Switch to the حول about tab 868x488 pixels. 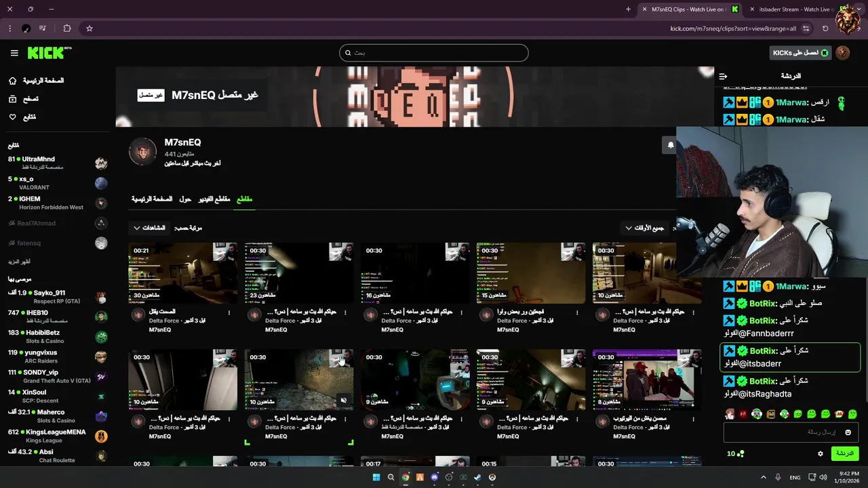coord(185,199)
